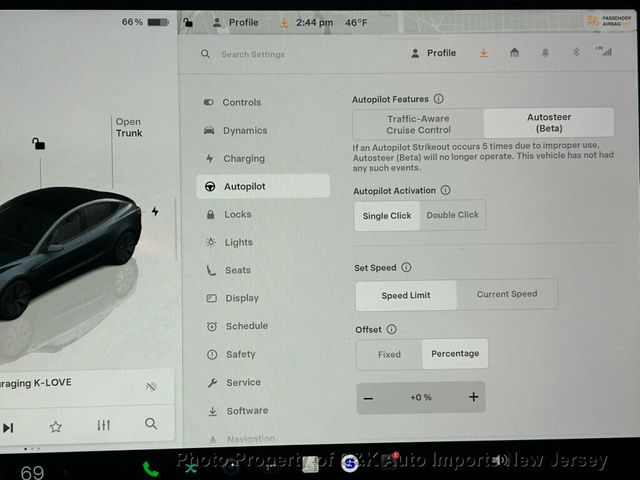640x480 pixels.
Task: Open the Phone app in the bottom bar
Action: (x=150, y=469)
